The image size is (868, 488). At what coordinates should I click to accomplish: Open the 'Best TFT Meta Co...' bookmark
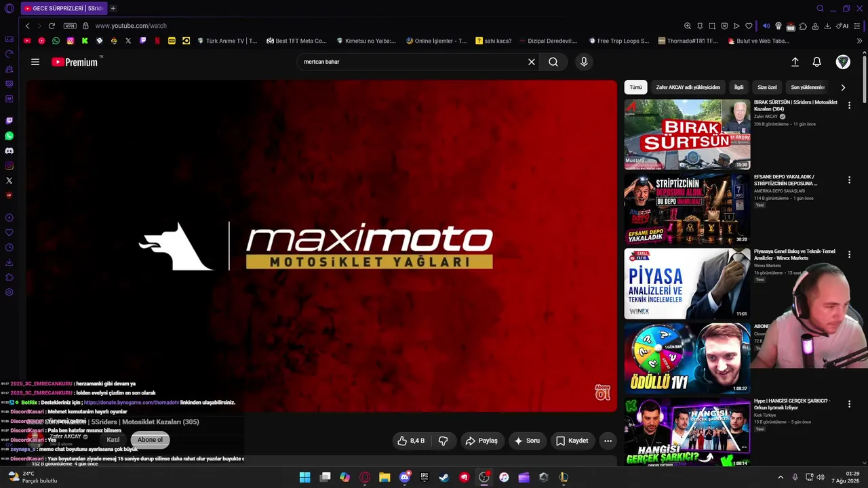click(296, 41)
